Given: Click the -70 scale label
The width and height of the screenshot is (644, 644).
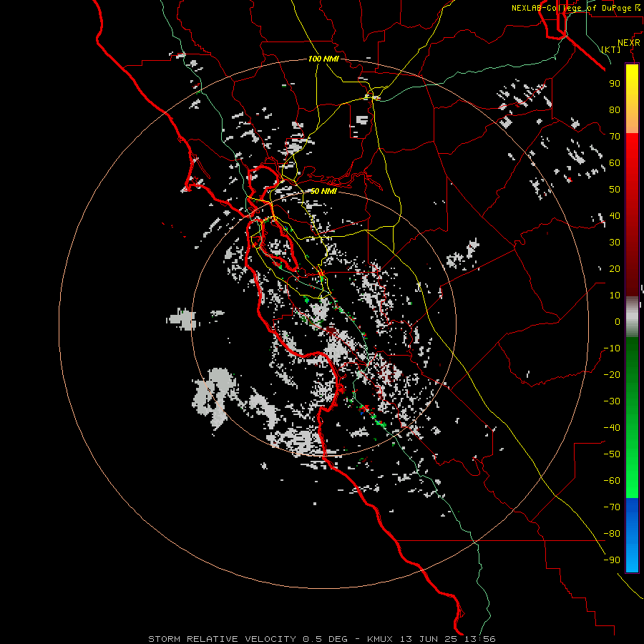Looking at the screenshot, I should [612, 507].
